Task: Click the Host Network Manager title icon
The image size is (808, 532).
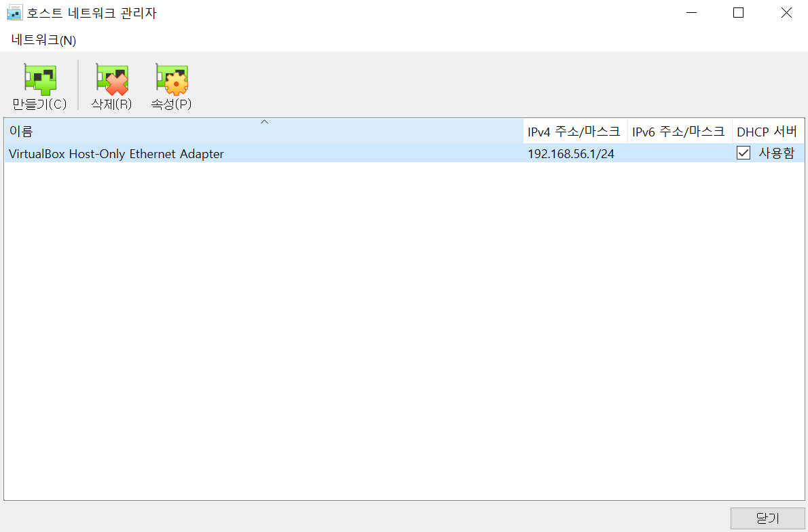Action: (x=14, y=12)
